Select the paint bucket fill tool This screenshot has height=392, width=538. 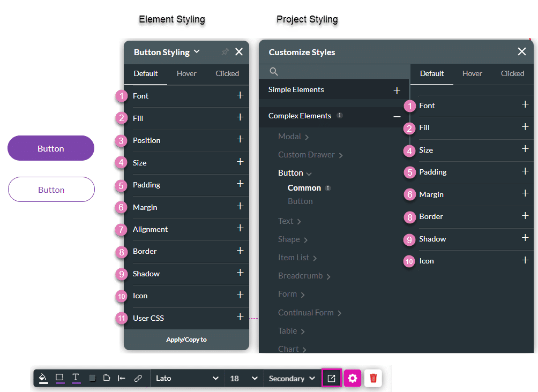[x=43, y=378]
